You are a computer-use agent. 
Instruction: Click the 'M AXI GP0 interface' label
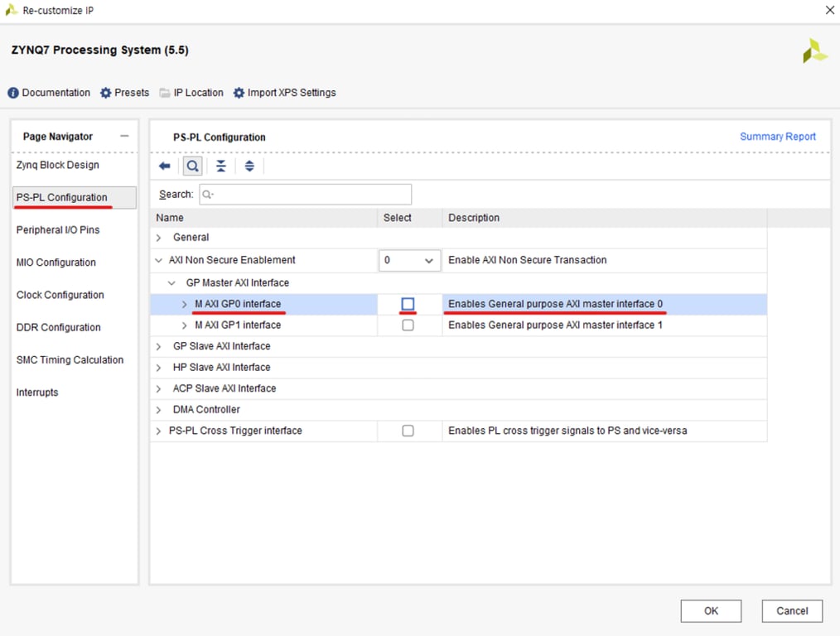coord(238,304)
